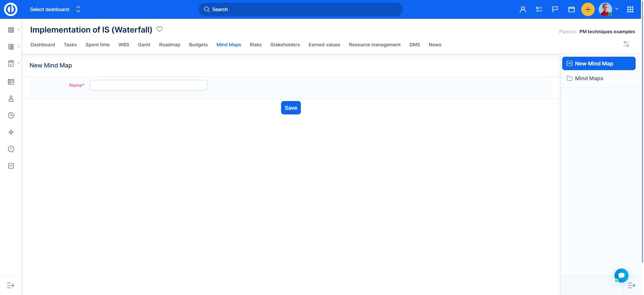Click the lightning bolt sidebar icon

(x=11, y=132)
